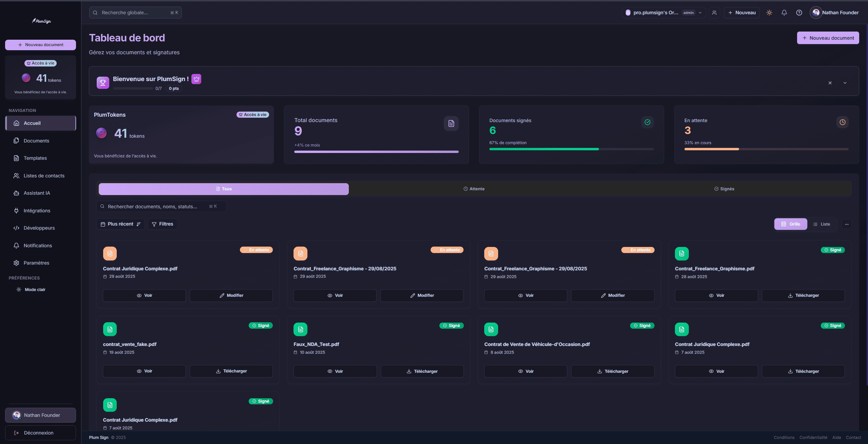
Task: Switch to Mode clair preference
Action: (x=31, y=290)
